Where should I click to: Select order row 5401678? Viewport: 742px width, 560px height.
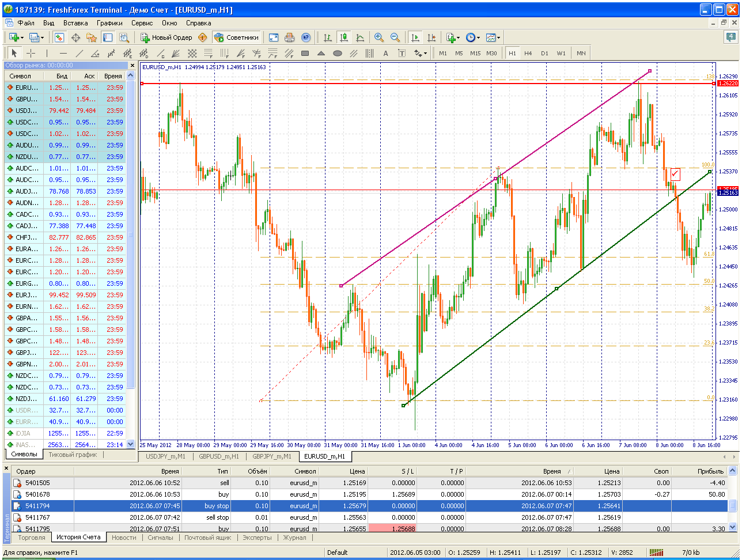(x=370, y=494)
